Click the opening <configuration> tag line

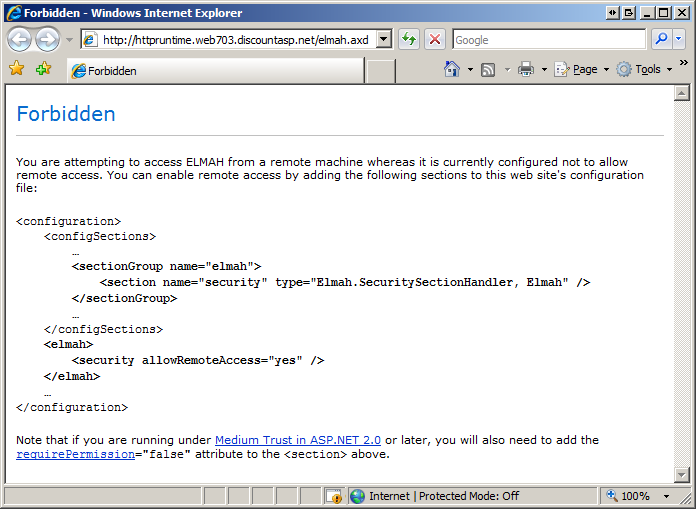(x=68, y=221)
